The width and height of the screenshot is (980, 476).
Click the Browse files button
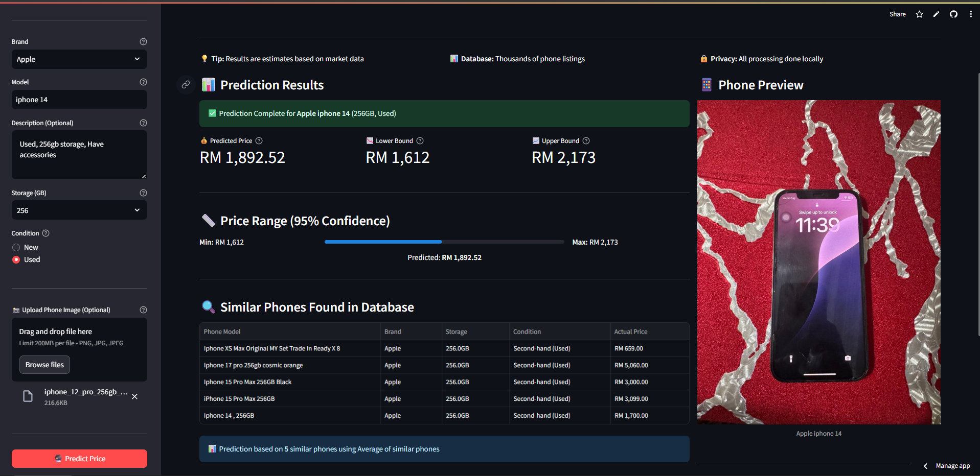tap(44, 365)
